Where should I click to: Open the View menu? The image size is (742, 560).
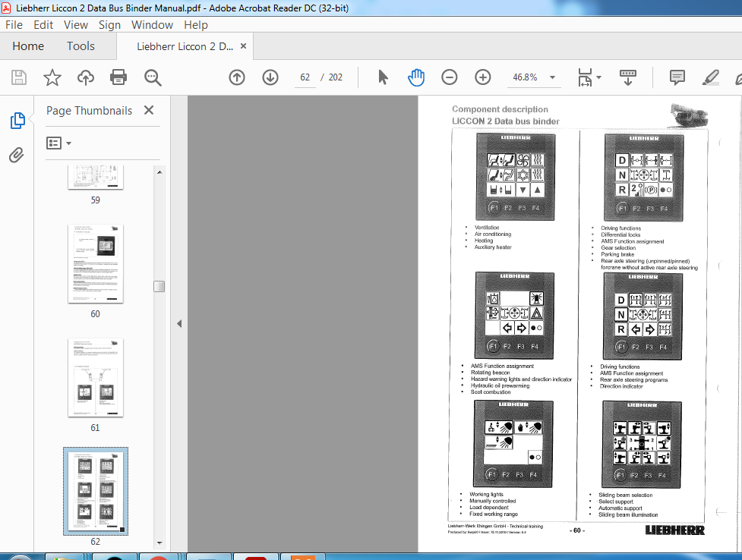pos(76,24)
